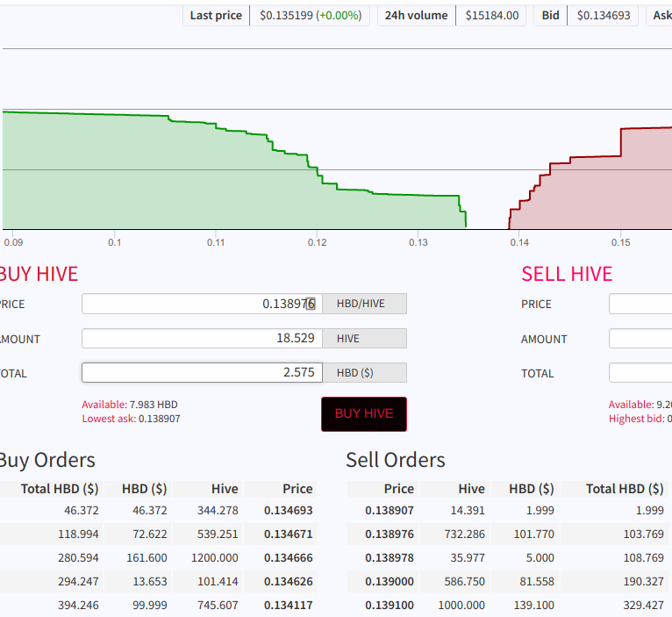Click the Buy Orders Price column header

click(x=297, y=489)
